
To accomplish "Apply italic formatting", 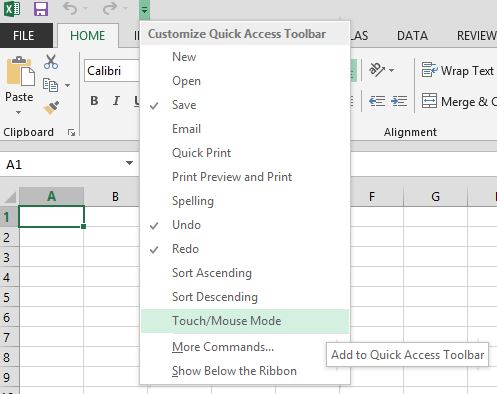I will tap(116, 100).
